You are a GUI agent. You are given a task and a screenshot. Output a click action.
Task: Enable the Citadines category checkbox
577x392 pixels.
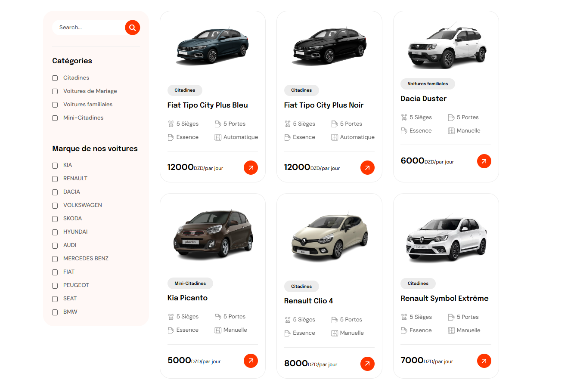55,78
